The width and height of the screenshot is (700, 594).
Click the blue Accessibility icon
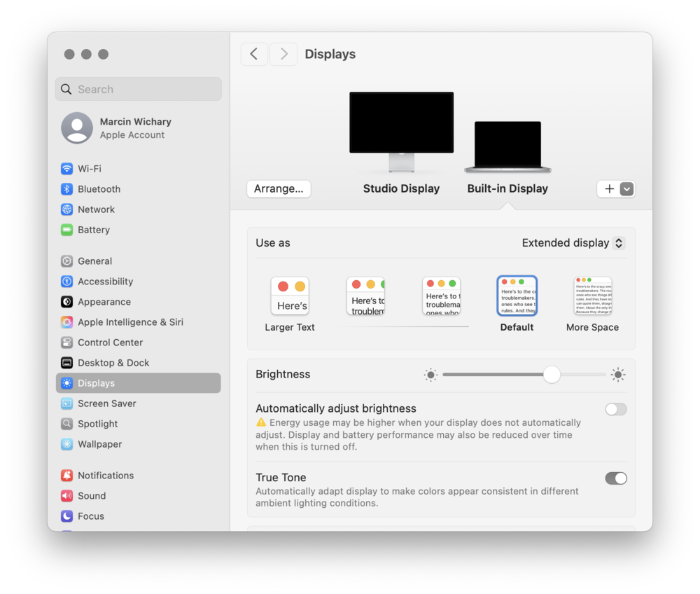pos(67,282)
